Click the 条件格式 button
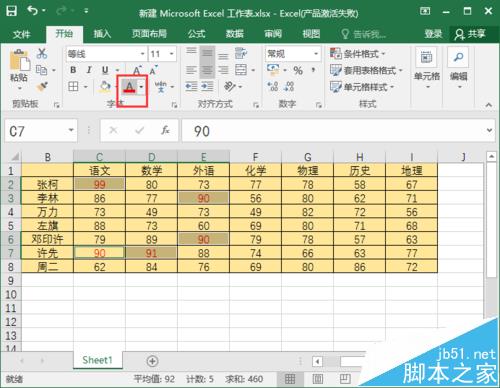 358,54
